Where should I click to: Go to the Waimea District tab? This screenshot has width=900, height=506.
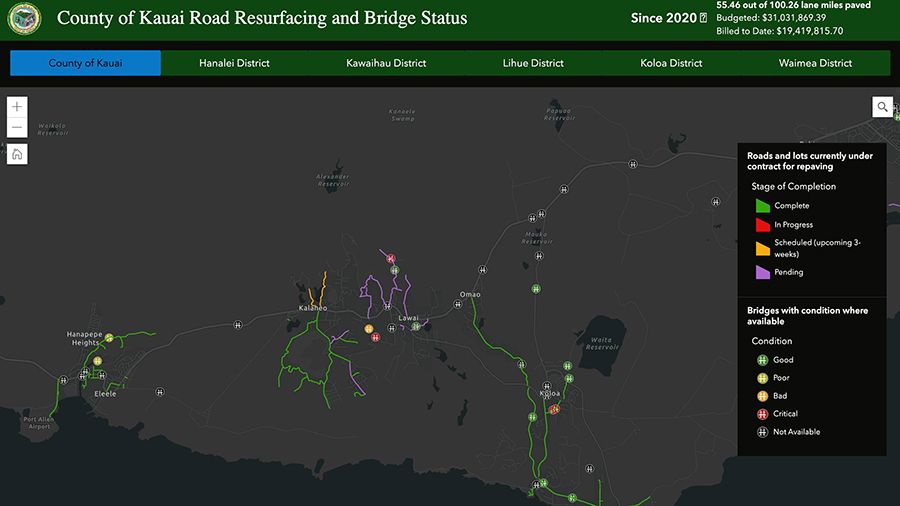coord(815,63)
